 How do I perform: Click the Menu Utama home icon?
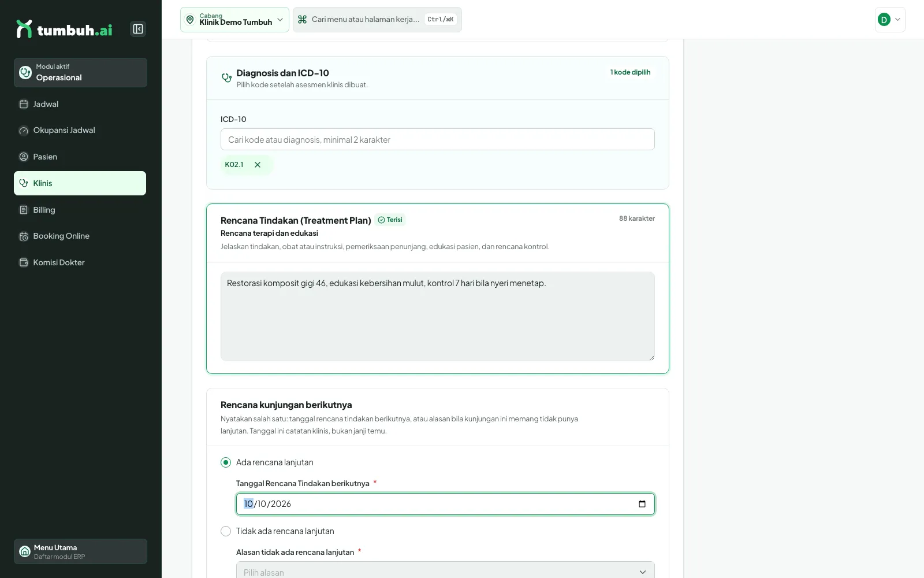point(25,551)
